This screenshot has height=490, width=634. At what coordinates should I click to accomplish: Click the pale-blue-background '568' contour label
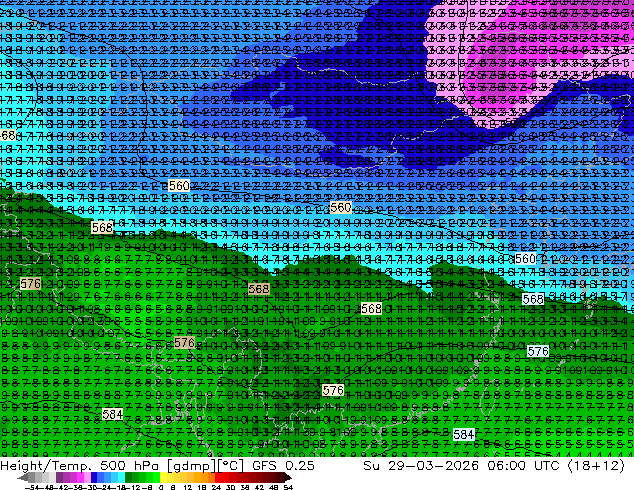tap(533, 299)
